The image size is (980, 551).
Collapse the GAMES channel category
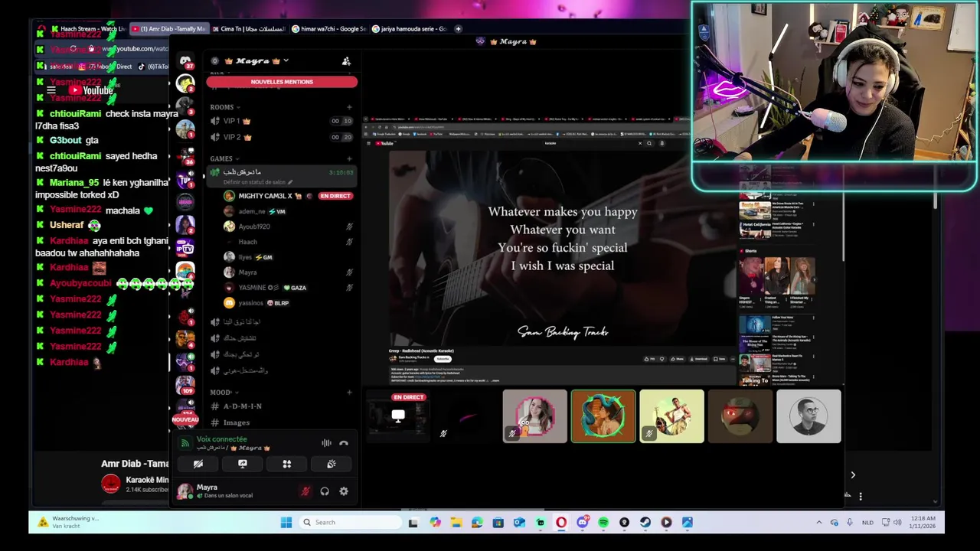pyautogui.click(x=224, y=159)
